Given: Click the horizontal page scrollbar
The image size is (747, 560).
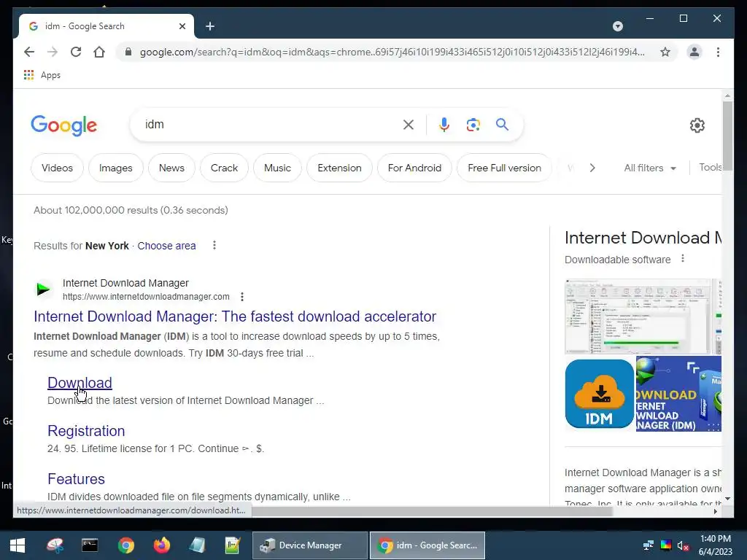Looking at the screenshot, I should 432,511.
